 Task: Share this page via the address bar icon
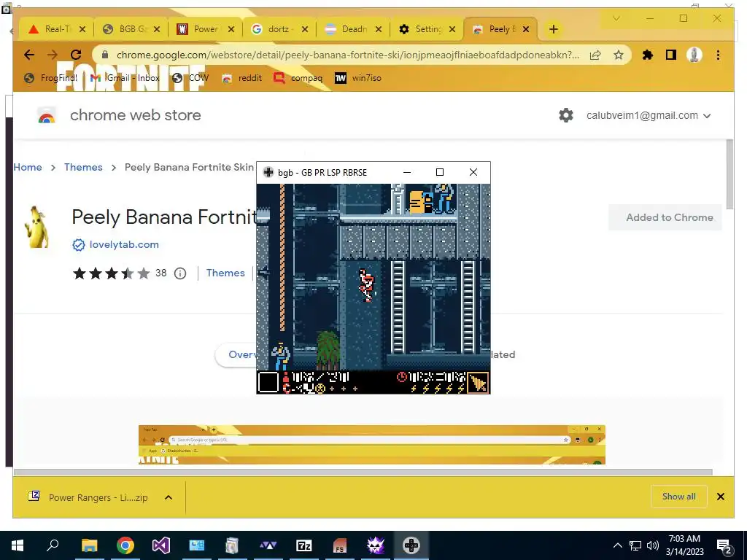click(595, 55)
